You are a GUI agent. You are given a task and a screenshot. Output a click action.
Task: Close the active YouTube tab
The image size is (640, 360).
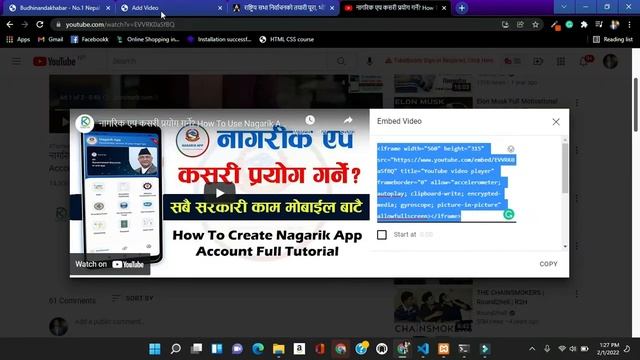(444, 8)
